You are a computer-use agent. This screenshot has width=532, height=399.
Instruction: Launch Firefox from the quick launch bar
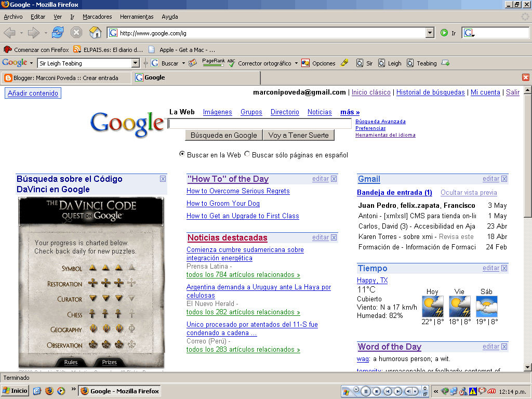click(49, 391)
